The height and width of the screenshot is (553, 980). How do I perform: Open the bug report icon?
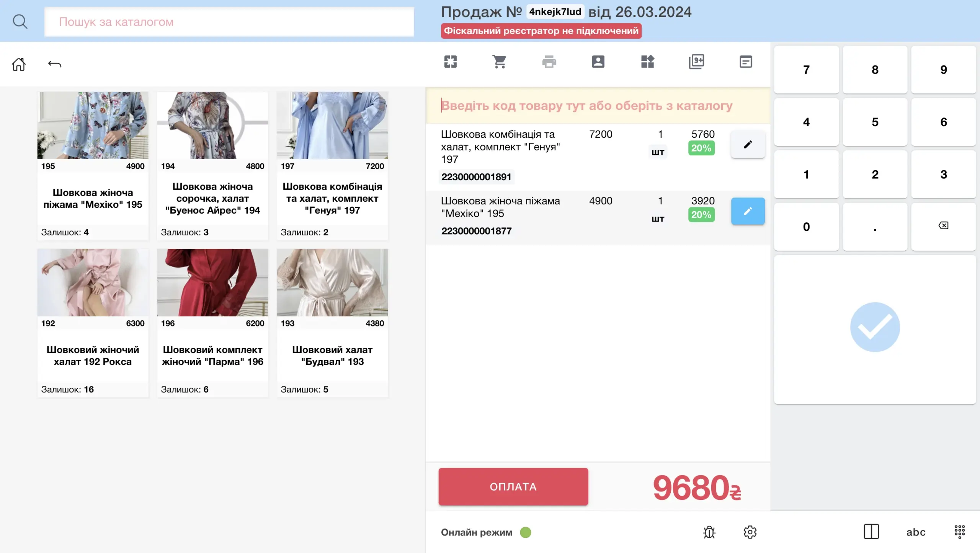click(x=709, y=532)
